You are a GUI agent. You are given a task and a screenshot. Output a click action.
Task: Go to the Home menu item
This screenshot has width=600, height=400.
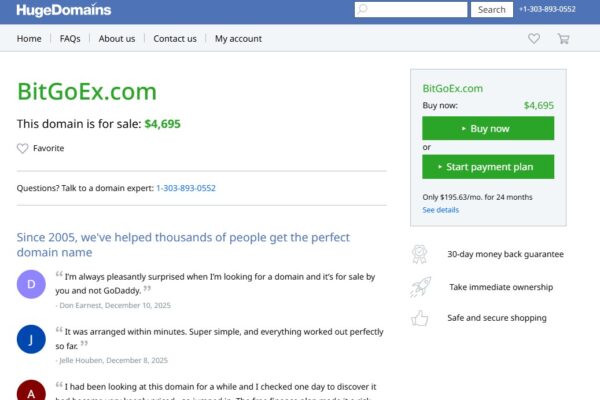point(29,39)
